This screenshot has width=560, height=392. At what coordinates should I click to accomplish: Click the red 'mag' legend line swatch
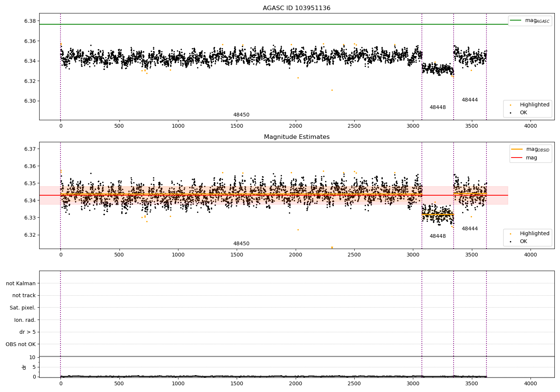(x=517, y=158)
